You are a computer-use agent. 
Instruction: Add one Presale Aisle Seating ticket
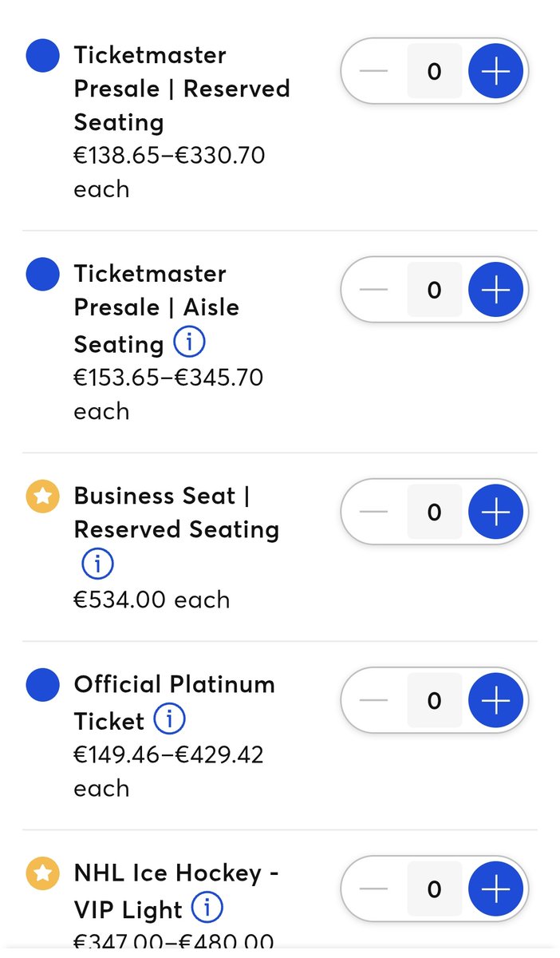pos(495,290)
